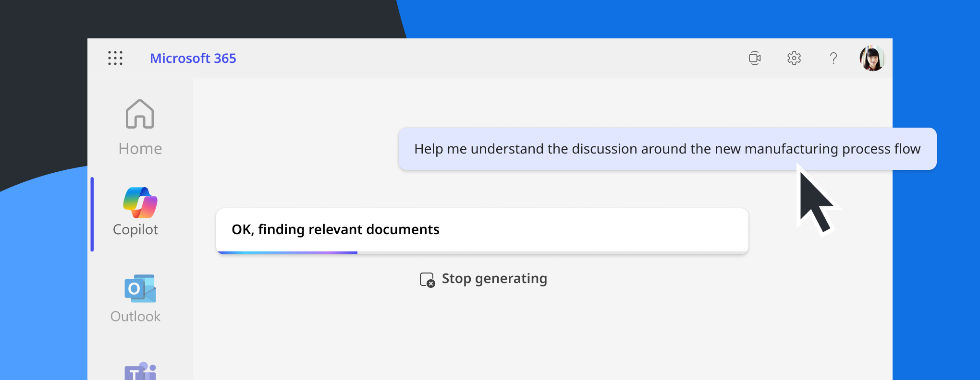Open the settings gear
Screen dimensions: 980x380
pyautogui.click(x=794, y=58)
